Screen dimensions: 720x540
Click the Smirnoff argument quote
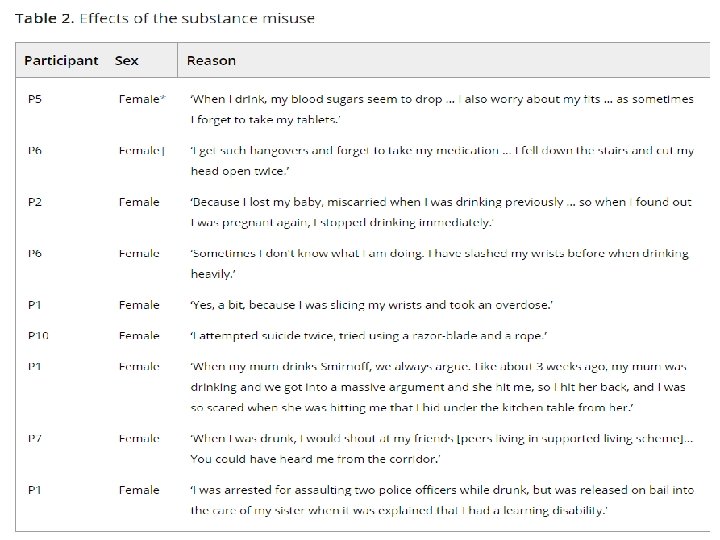(439, 387)
